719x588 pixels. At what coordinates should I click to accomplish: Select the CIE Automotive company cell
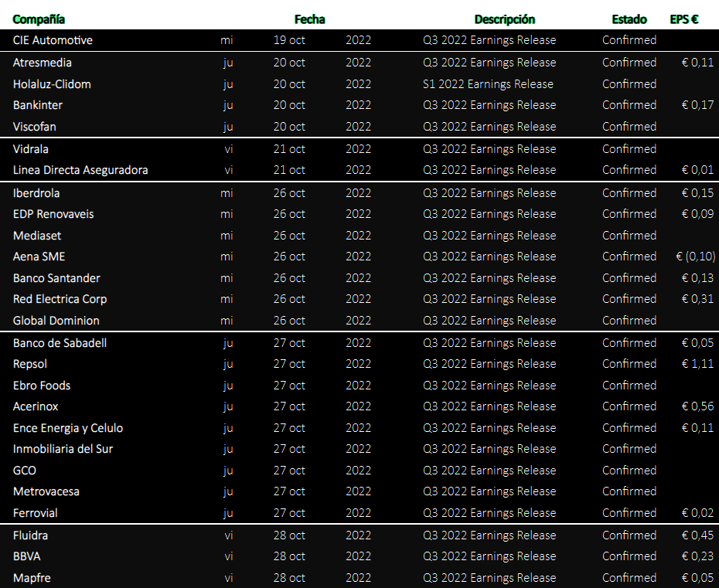53,40
